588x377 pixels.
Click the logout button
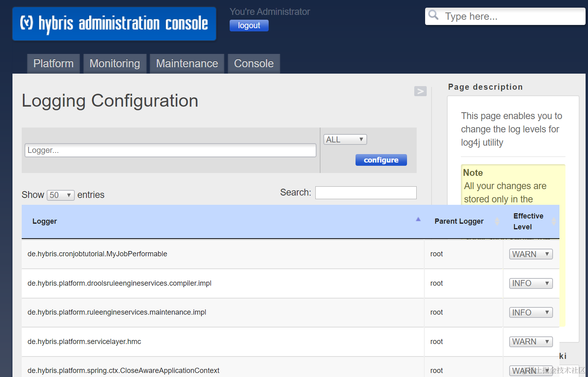[249, 25]
